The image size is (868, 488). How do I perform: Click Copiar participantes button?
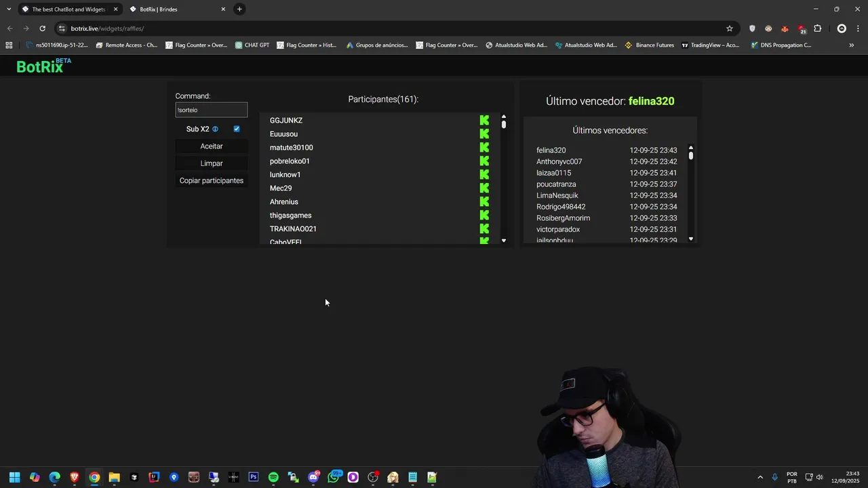tap(212, 180)
